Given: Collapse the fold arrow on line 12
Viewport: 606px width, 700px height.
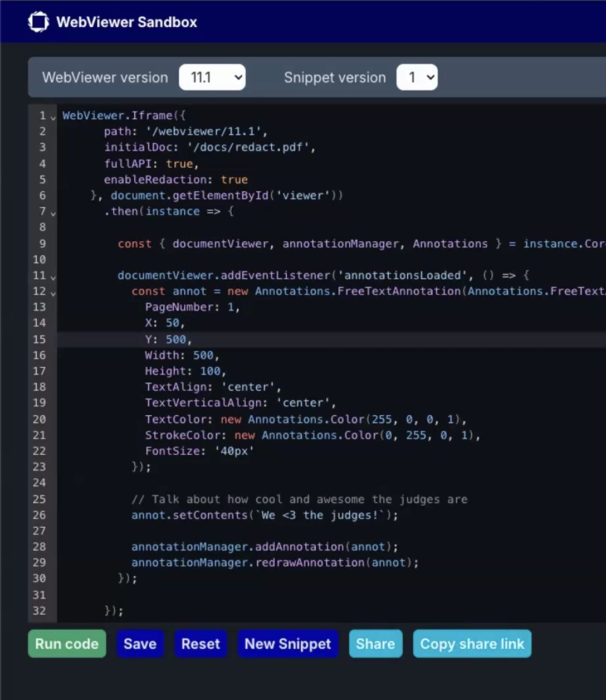Looking at the screenshot, I should pyautogui.click(x=53, y=293).
